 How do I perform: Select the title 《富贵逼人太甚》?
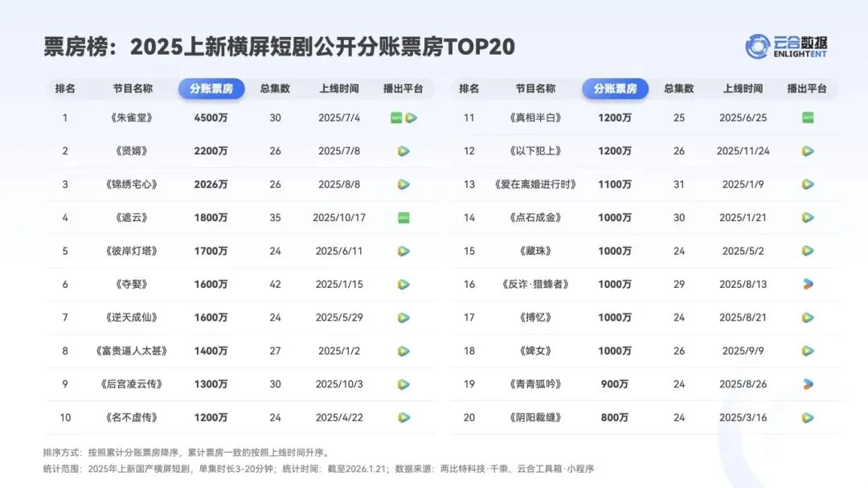pyautogui.click(x=131, y=351)
